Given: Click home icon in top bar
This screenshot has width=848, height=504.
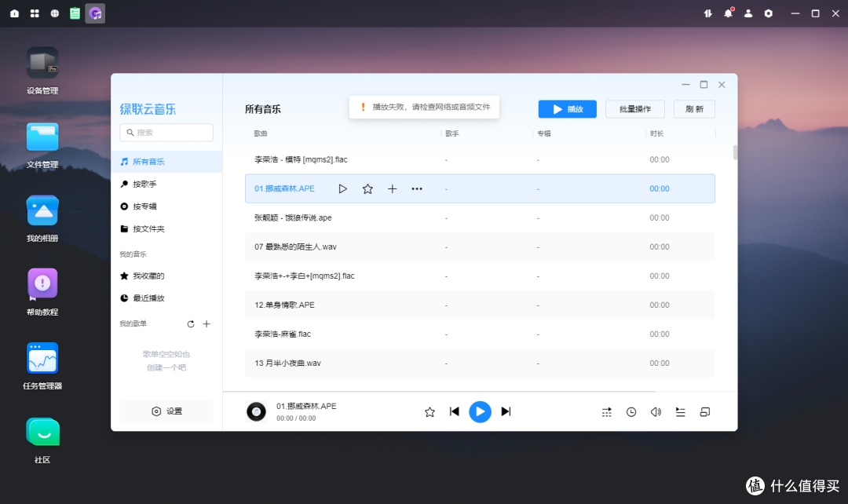Looking at the screenshot, I should (x=15, y=13).
